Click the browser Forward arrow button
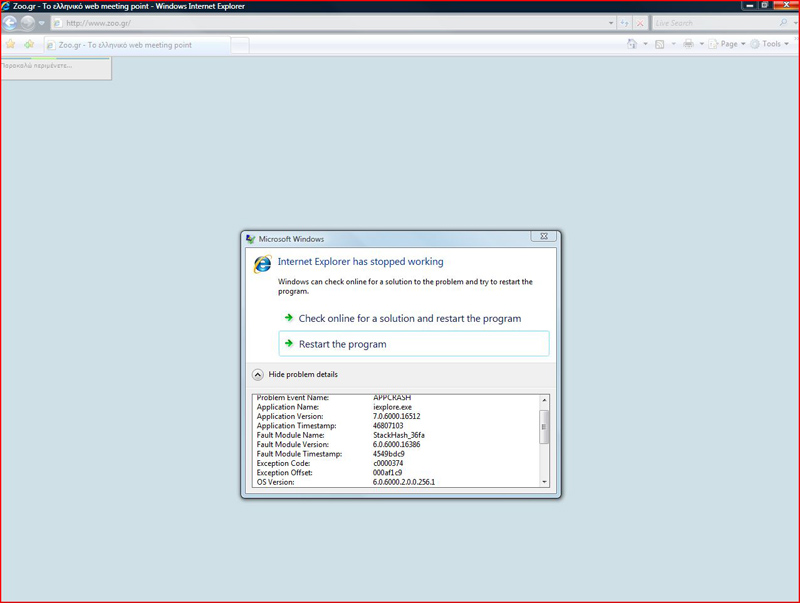Viewport: 800px width, 603px height. 28,23
